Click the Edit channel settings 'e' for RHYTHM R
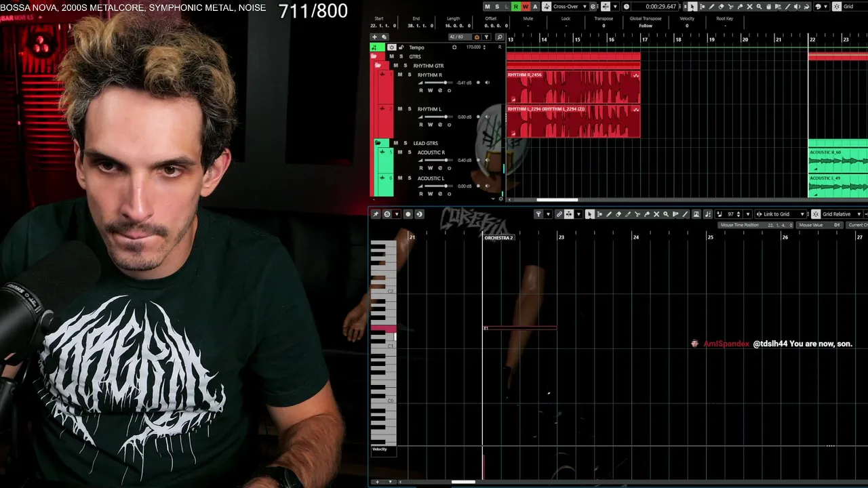The height and width of the screenshot is (488, 868). click(x=439, y=90)
